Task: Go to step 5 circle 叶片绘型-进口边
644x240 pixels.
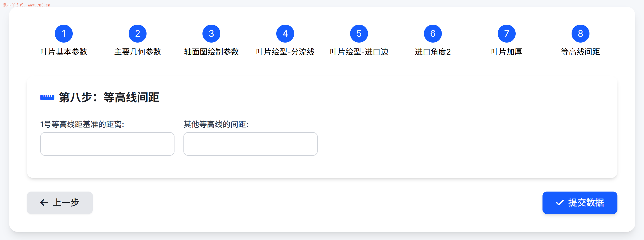Action: point(359,34)
